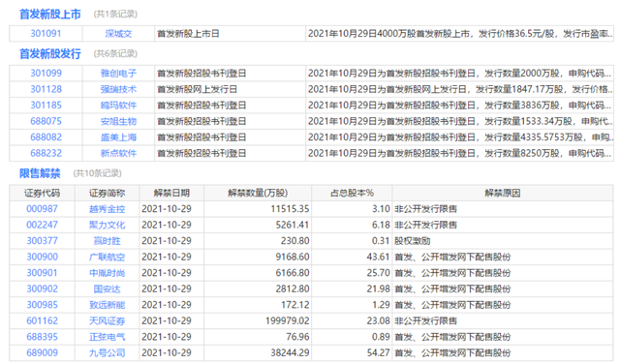Open stock code 300900 link
The height and width of the screenshot is (364, 620).
(x=42, y=257)
